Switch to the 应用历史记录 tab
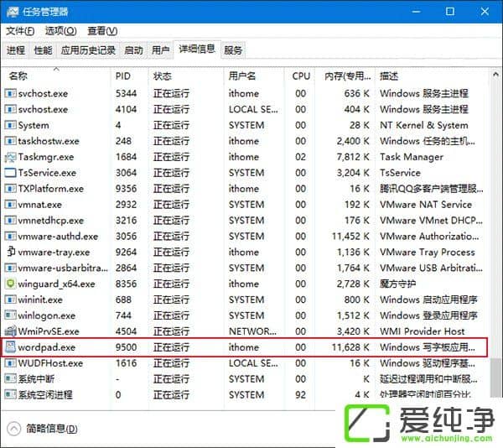 tap(88, 50)
